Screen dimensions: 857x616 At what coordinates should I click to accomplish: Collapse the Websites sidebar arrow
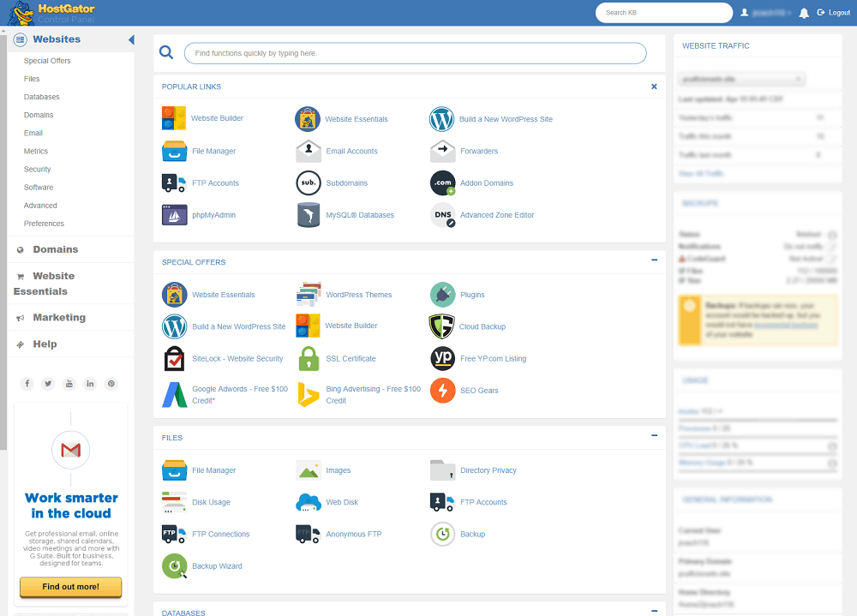(131, 39)
